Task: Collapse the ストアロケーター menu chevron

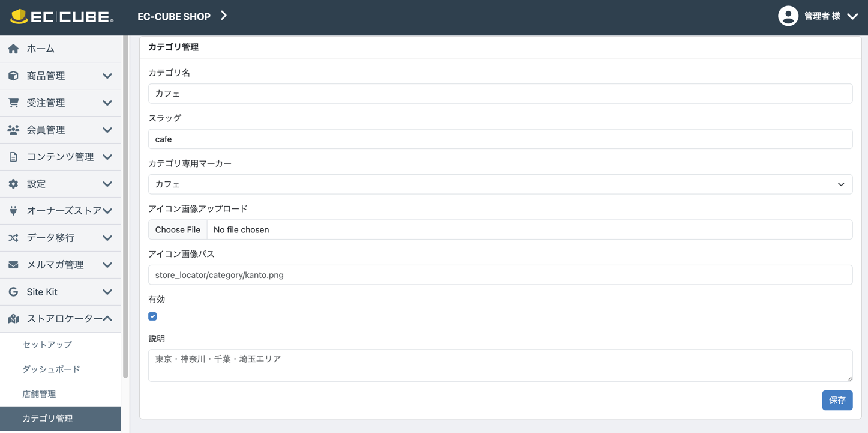Action: 107,319
